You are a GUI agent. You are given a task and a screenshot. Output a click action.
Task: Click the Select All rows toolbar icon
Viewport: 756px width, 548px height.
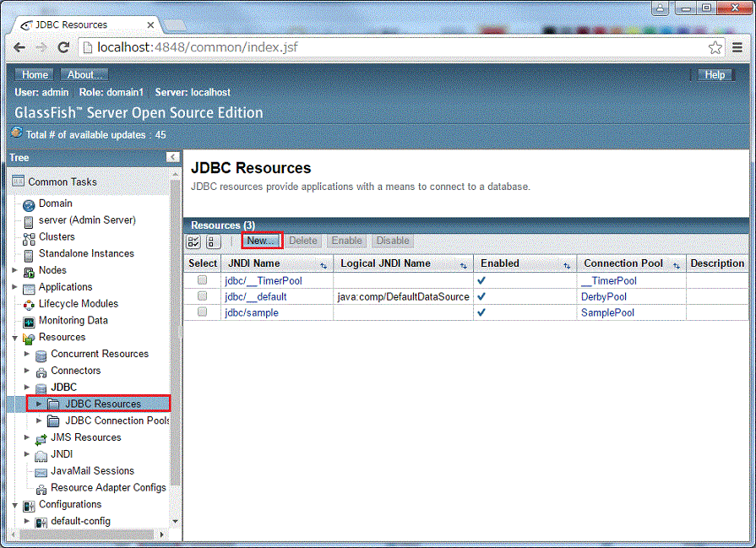(x=193, y=241)
